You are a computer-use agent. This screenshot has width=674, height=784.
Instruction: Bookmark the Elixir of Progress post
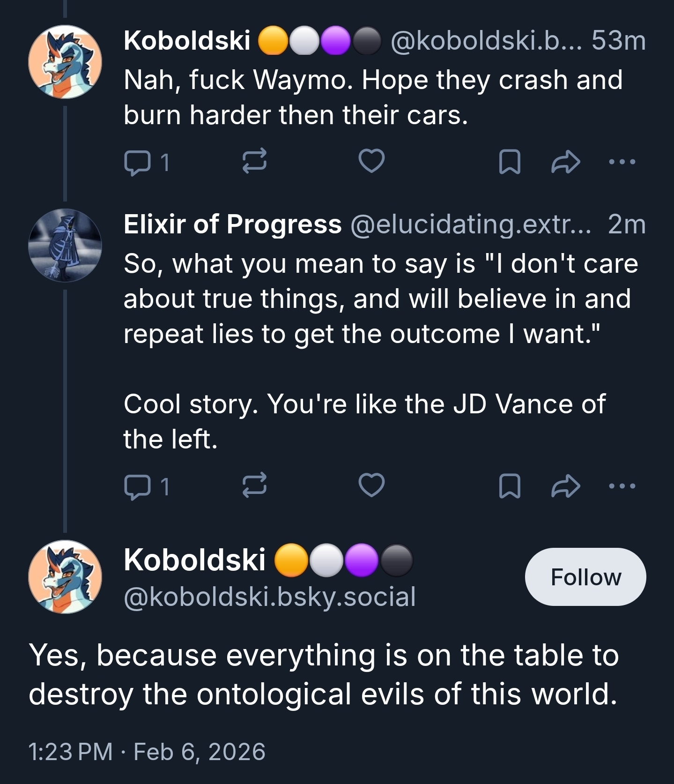point(510,485)
